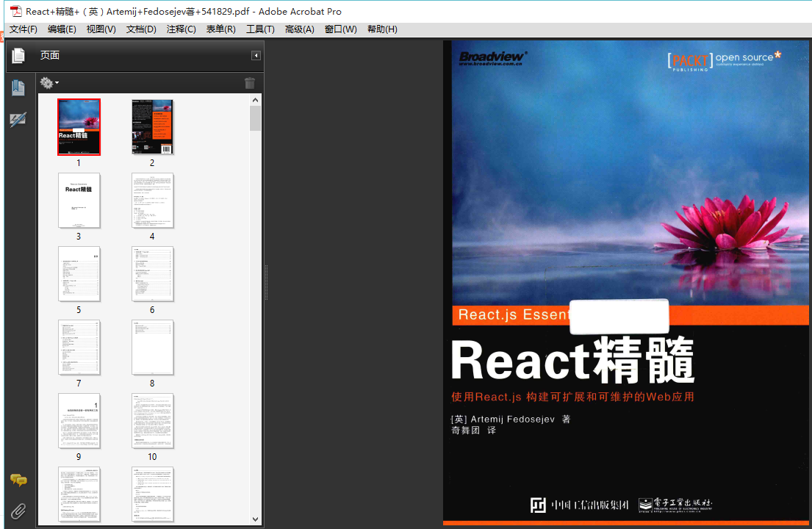
Task: Click thumbnail scrollbar up arrow
Action: click(x=255, y=100)
